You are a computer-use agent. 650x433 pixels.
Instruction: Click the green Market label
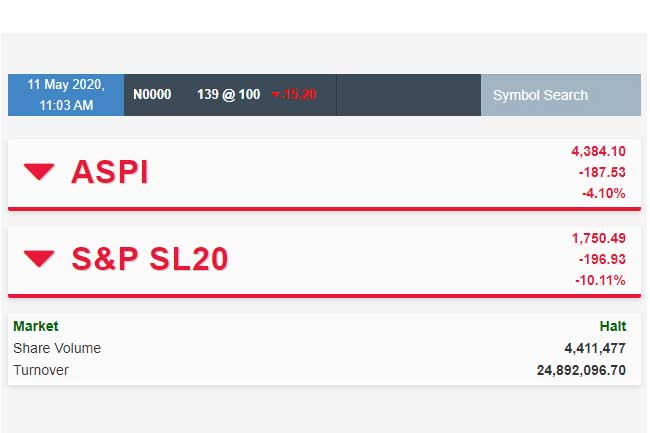(x=36, y=326)
